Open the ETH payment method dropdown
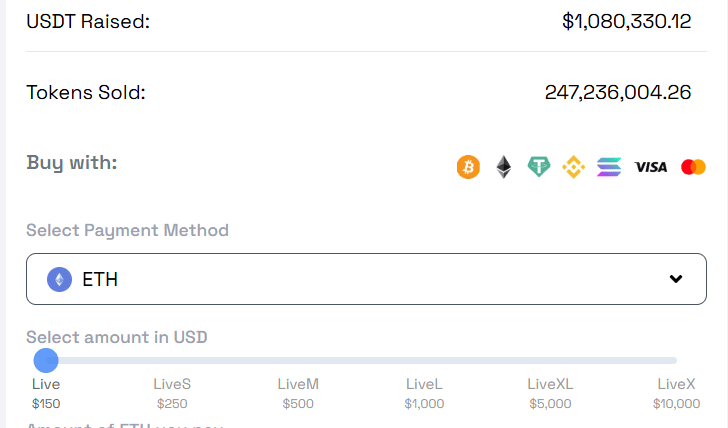728x428 pixels. pyautogui.click(x=366, y=279)
